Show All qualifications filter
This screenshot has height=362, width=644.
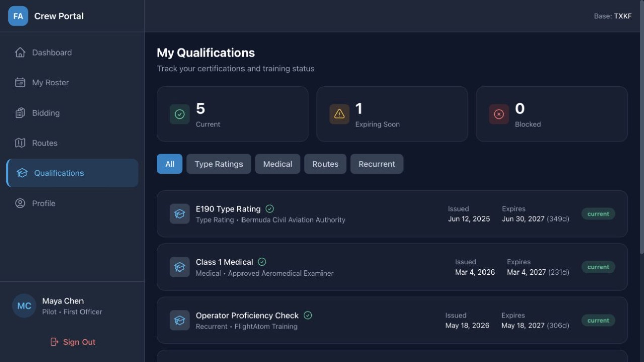170,164
